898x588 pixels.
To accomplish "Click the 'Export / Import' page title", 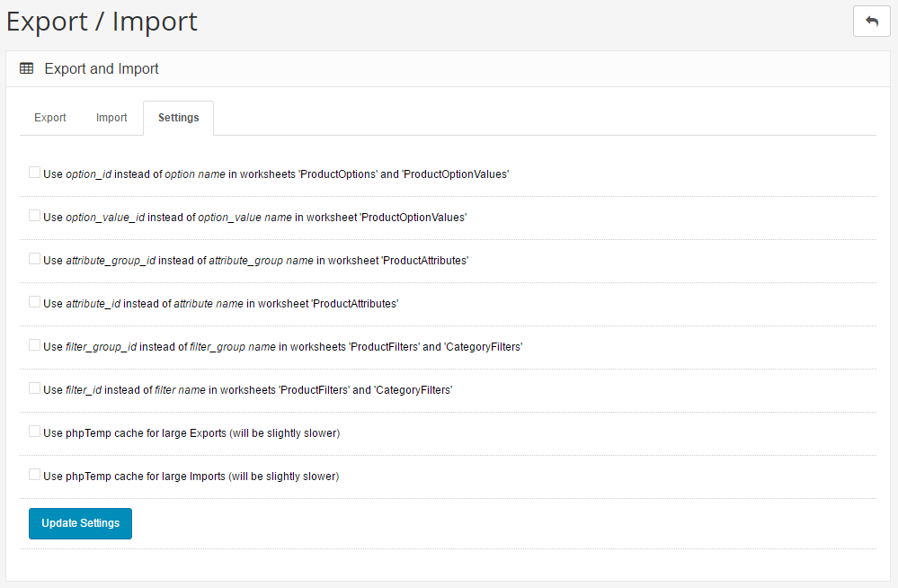I will click(102, 22).
